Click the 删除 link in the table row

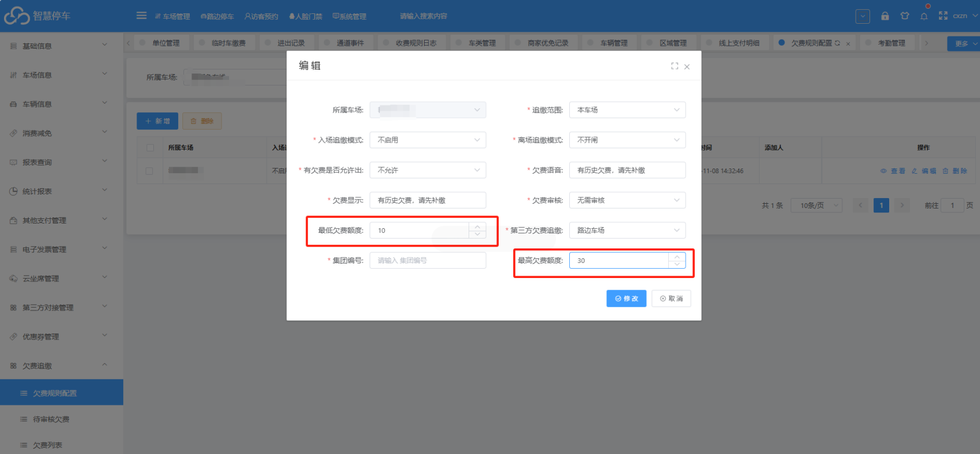point(955,171)
